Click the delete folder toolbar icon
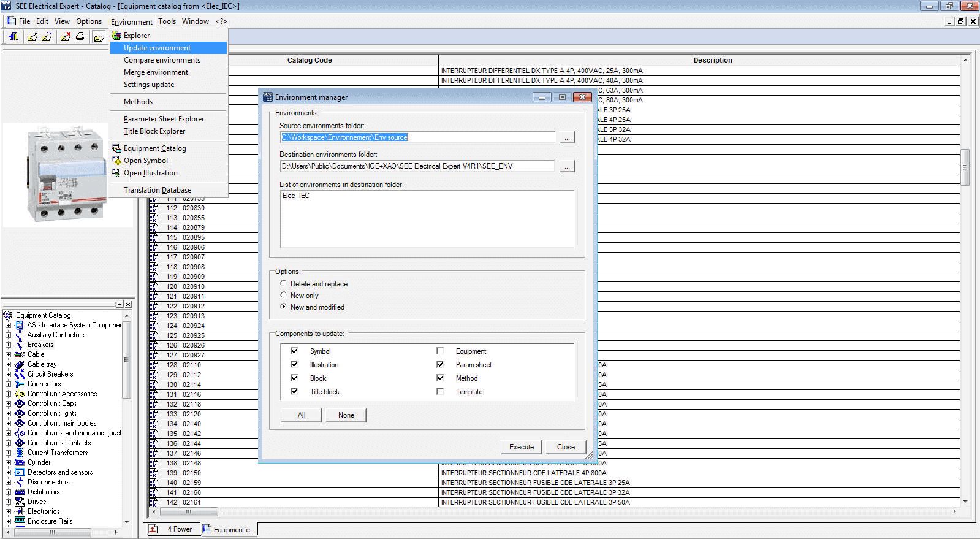Image resolution: width=980 pixels, height=539 pixels. click(x=65, y=37)
